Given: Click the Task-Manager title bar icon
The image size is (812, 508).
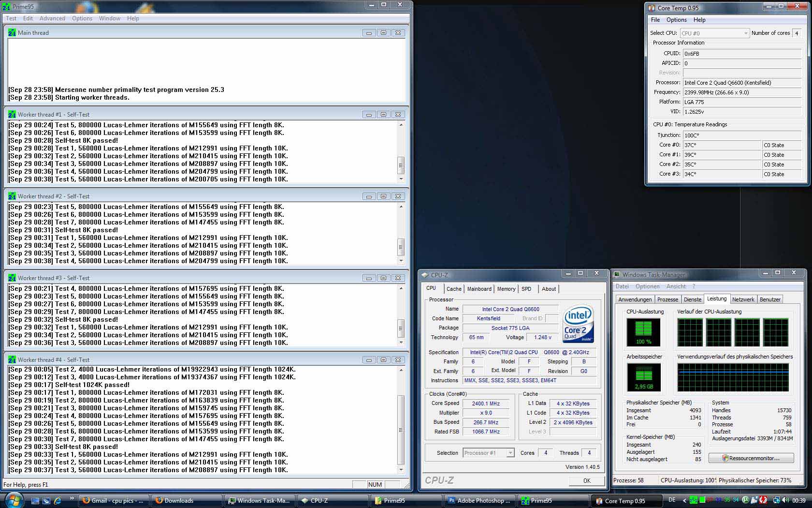Looking at the screenshot, I should pyautogui.click(x=617, y=274).
